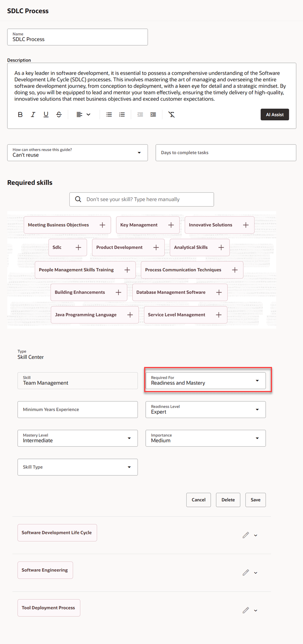Click the underline formatting icon
The width and height of the screenshot is (303, 644).
(x=46, y=115)
